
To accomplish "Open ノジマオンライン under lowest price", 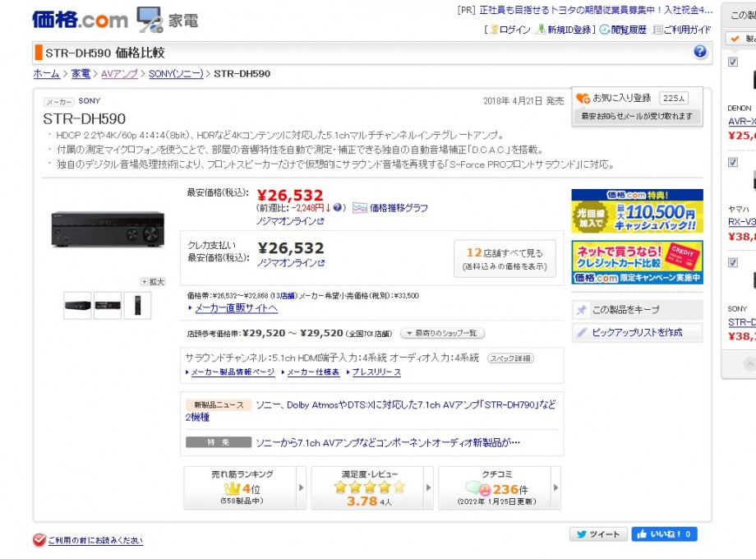I will point(290,221).
